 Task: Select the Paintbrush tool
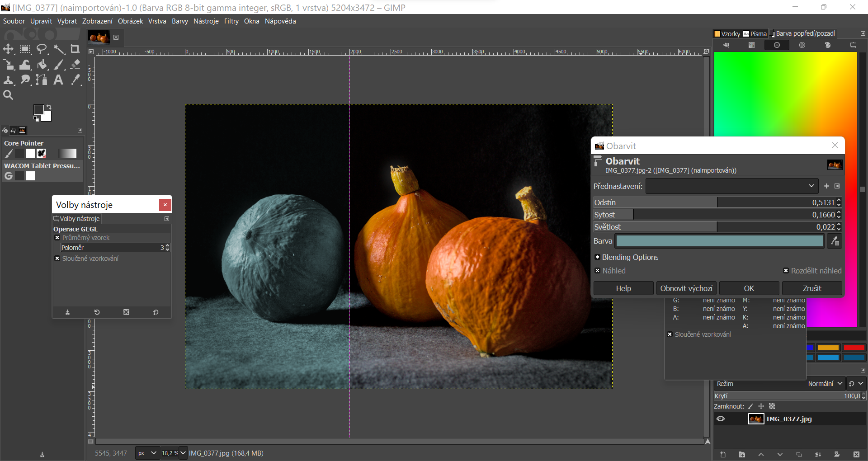pos(59,65)
